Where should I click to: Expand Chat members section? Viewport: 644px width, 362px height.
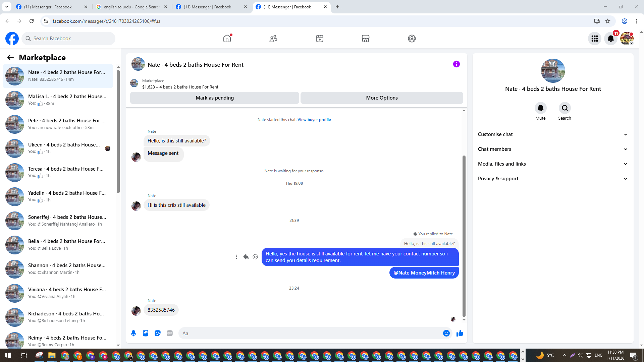pyautogui.click(x=553, y=149)
